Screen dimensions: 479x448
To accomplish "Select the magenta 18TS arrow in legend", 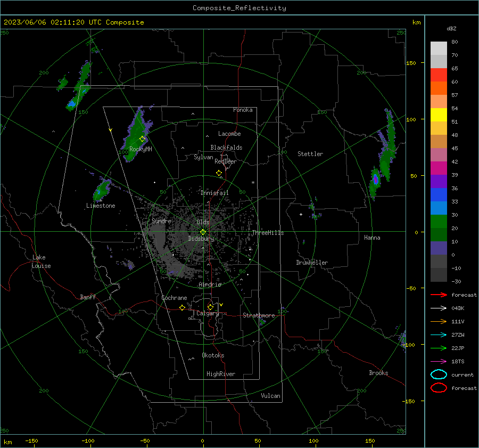I will click(439, 362).
